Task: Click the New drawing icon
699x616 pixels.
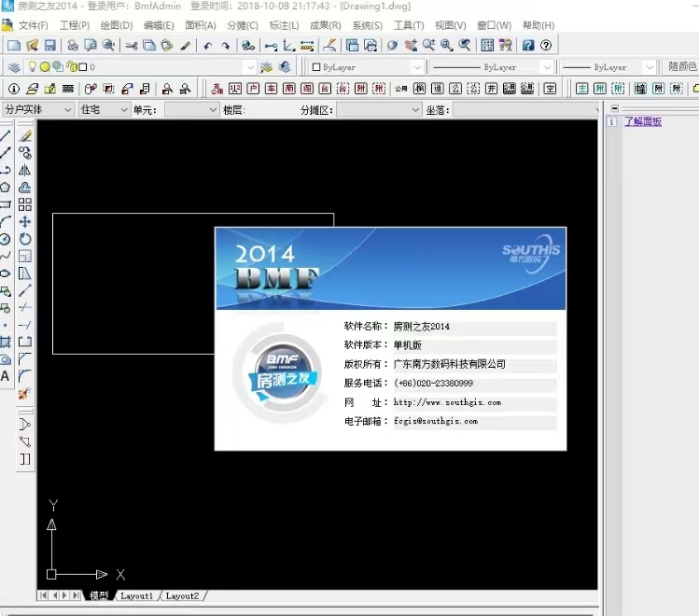Action: click(14, 45)
